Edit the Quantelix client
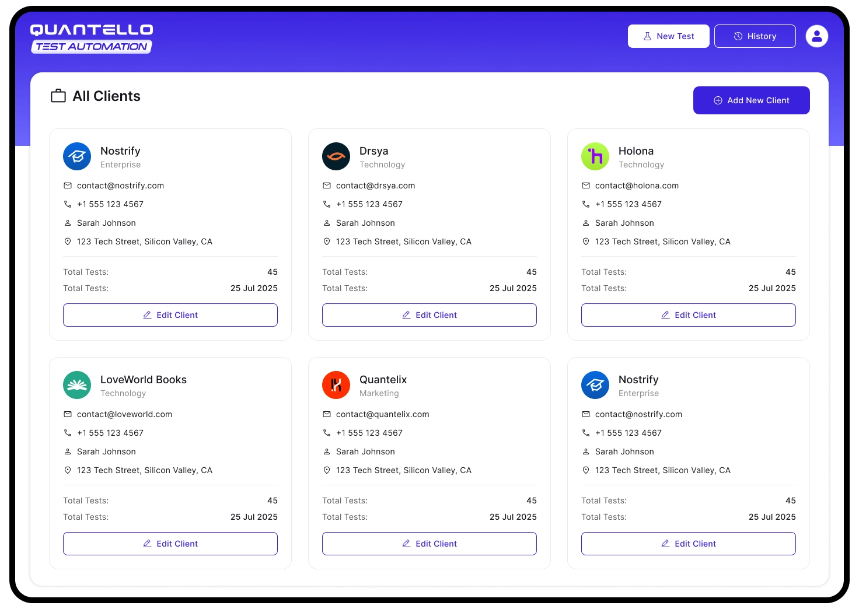The width and height of the screenshot is (859, 616). (429, 544)
